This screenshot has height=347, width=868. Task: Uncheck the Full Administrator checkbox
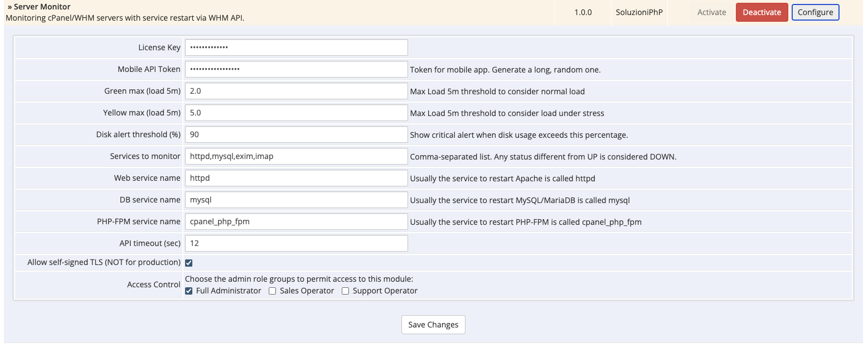[x=189, y=291]
